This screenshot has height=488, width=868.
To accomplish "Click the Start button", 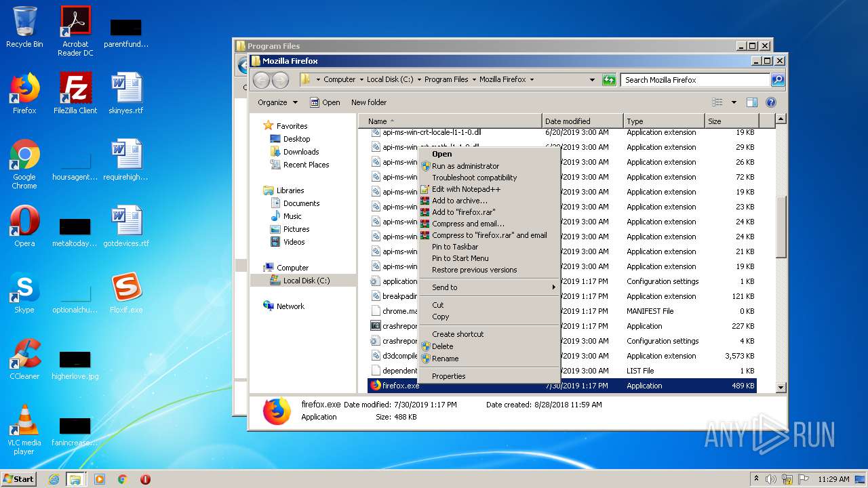I will (19, 479).
